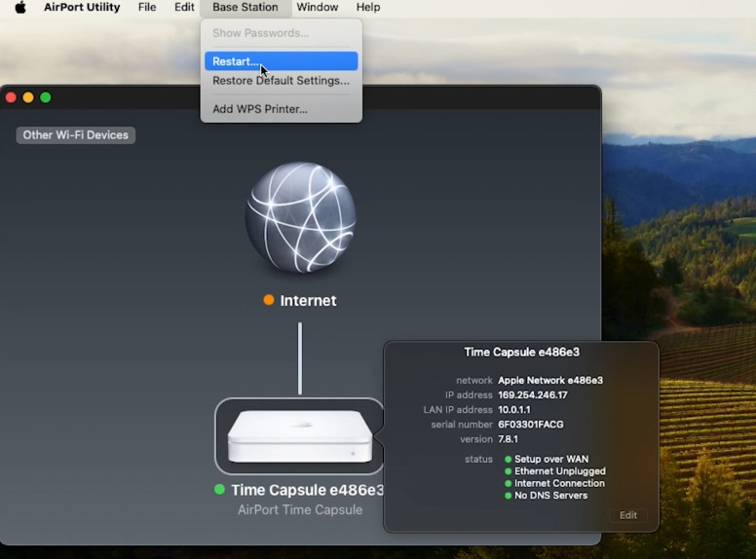Click network value Apple Network e486e3
This screenshot has height=559, width=756.
click(x=550, y=380)
